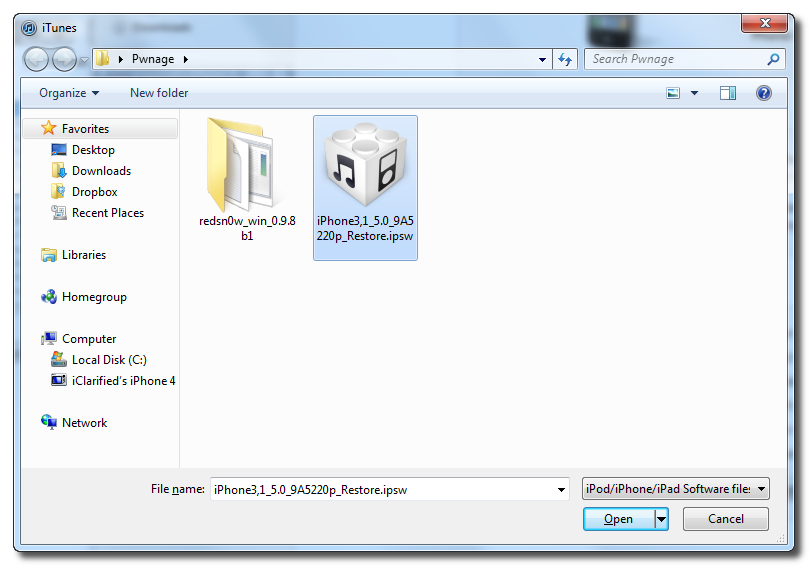Click the search magnifier icon
Screen dimensions: 809x566
click(773, 59)
